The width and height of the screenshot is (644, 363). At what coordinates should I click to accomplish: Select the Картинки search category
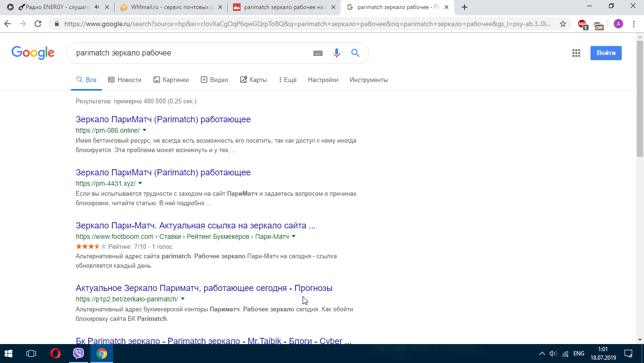coord(171,80)
